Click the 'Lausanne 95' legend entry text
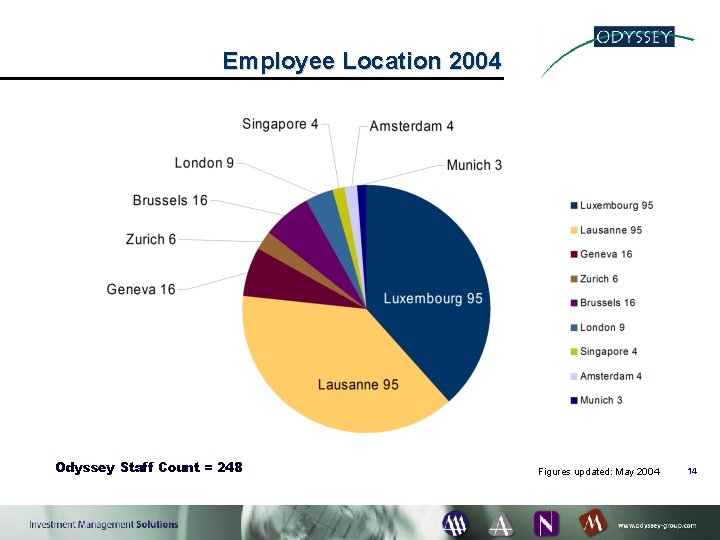The width and height of the screenshot is (720, 540). (x=611, y=230)
